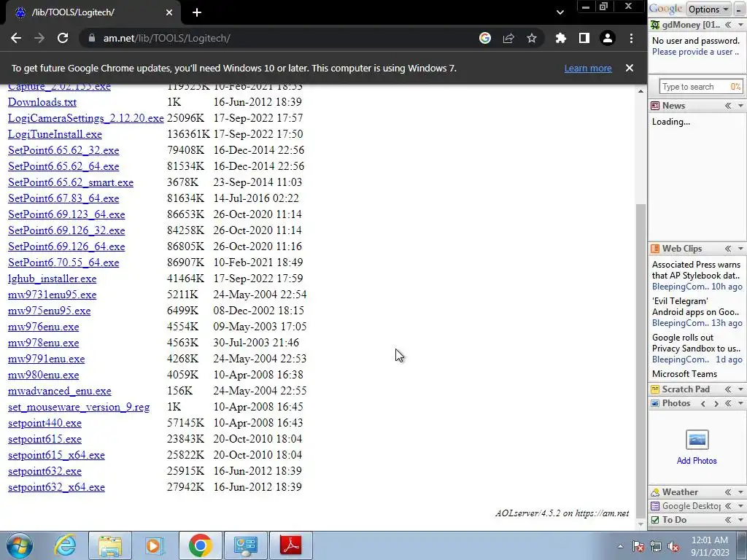Select the /lib/TOOLS/Logitech/ tab
The height and width of the screenshot is (560, 747).
coord(93,12)
